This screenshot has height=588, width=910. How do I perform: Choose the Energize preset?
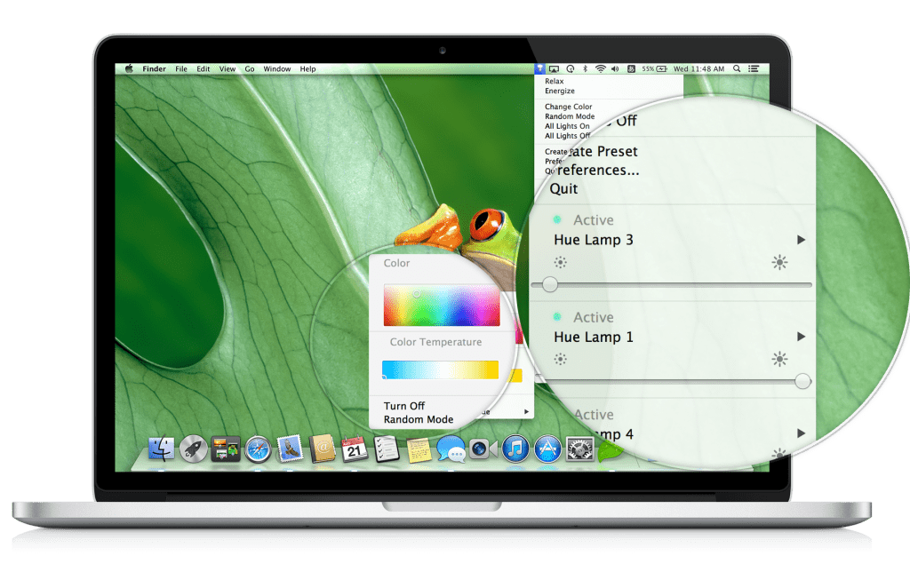(x=560, y=91)
